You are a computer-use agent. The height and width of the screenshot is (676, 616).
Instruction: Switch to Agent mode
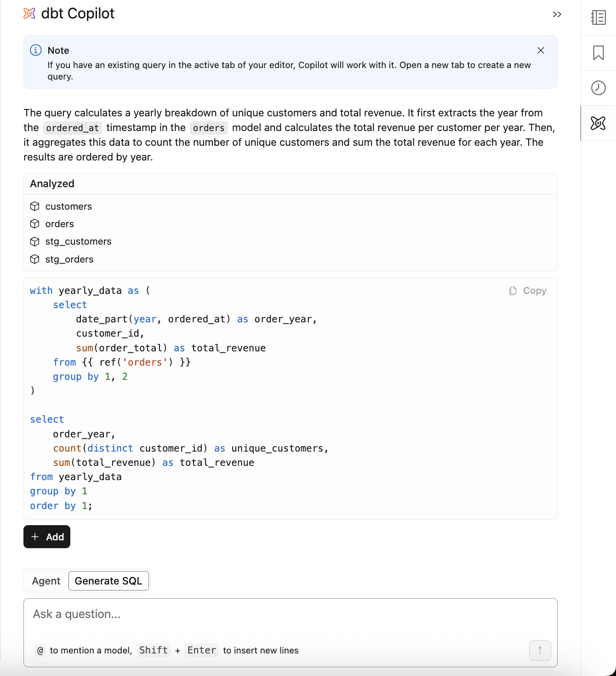pyautogui.click(x=46, y=581)
